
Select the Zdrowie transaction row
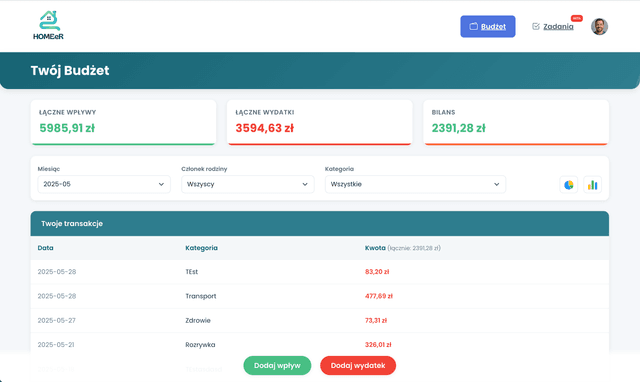pos(320,320)
